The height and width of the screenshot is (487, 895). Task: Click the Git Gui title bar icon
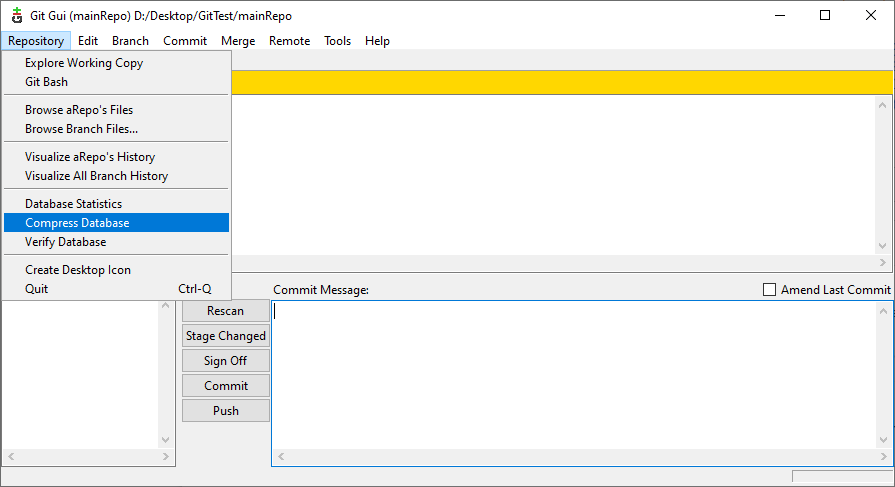point(17,15)
